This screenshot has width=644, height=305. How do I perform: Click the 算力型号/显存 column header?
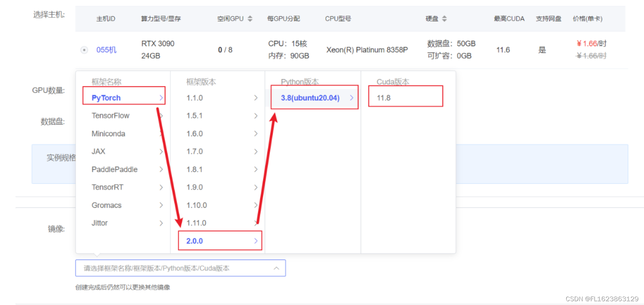pyautogui.click(x=161, y=19)
